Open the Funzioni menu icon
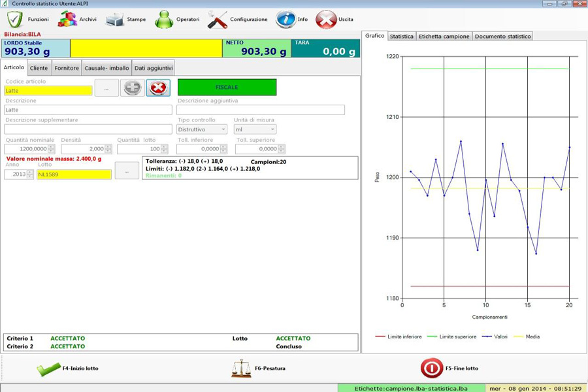The width and height of the screenshot is (588, 392). (14, 19)
